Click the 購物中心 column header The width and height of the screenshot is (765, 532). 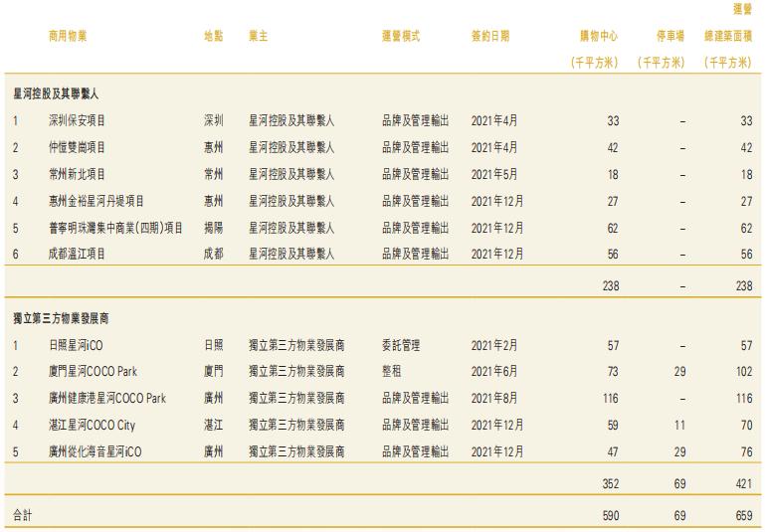click(x=598, y=36)
